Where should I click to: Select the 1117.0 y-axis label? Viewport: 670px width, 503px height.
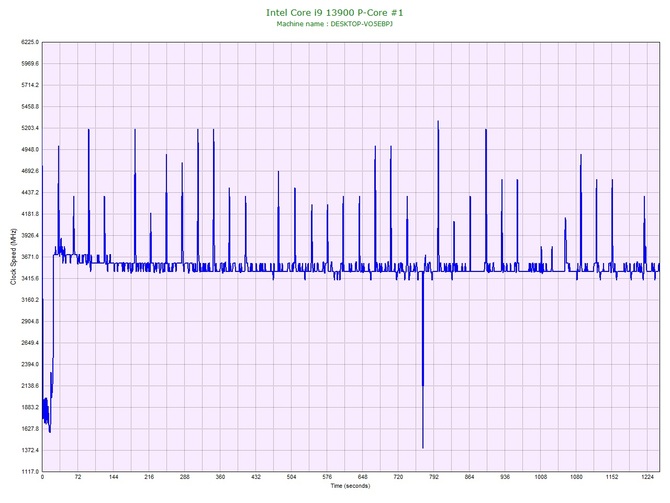[x=30, y=472]
